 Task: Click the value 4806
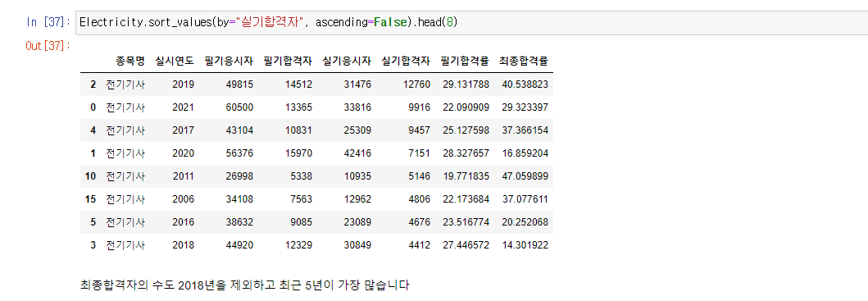pyautogui.click(x=420, y=199)
